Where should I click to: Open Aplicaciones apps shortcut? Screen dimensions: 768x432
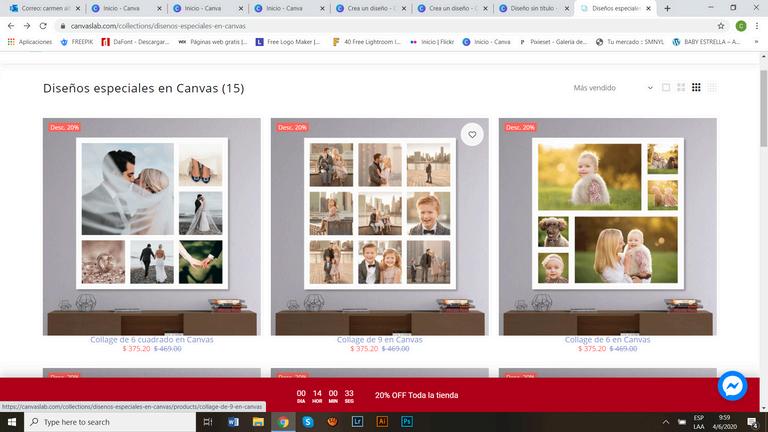(30, 42)
